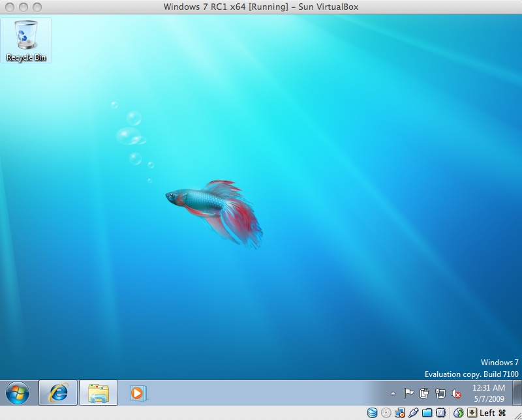
Task: Open Windows Explorer from the taskbar
Action: coord(99,393)
